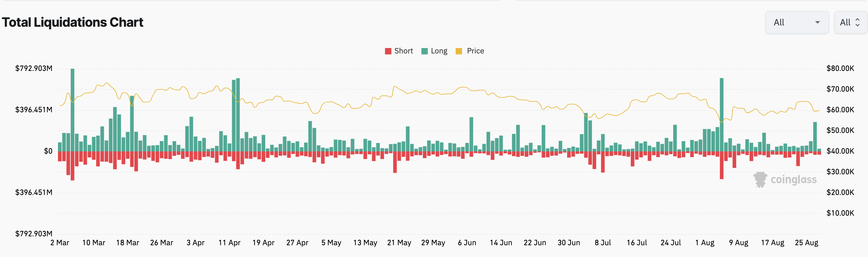Click the coinglass watermark text

click(x=793, y=180)
